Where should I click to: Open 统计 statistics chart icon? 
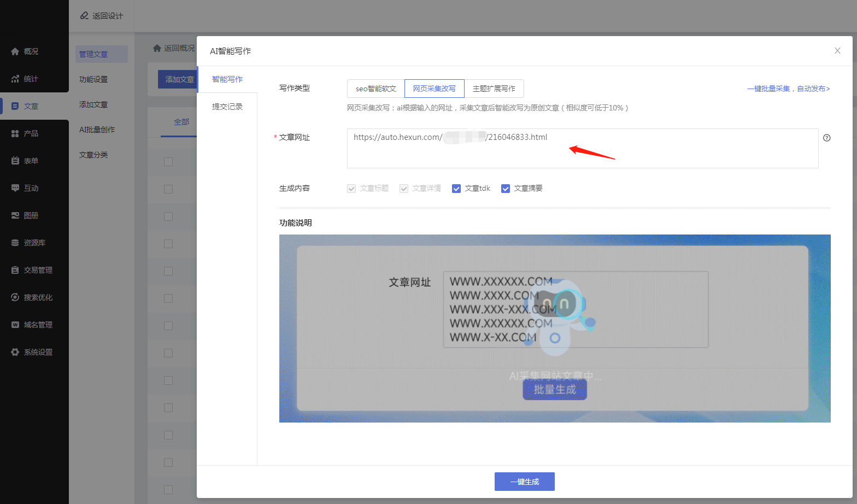pyautogui.click(x=15, y=79)
